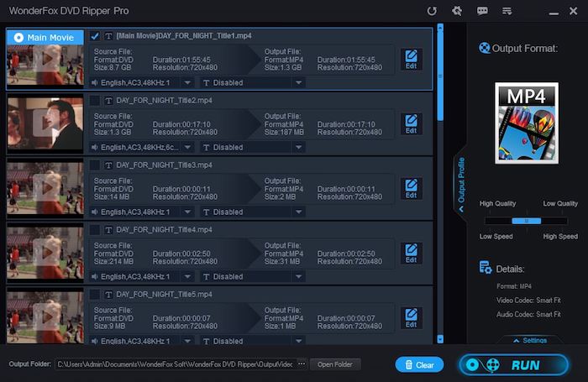
Task: Click the Edit icon for DAY_FOR_NIGHT_Title1
Action: [x=411, y=60]
